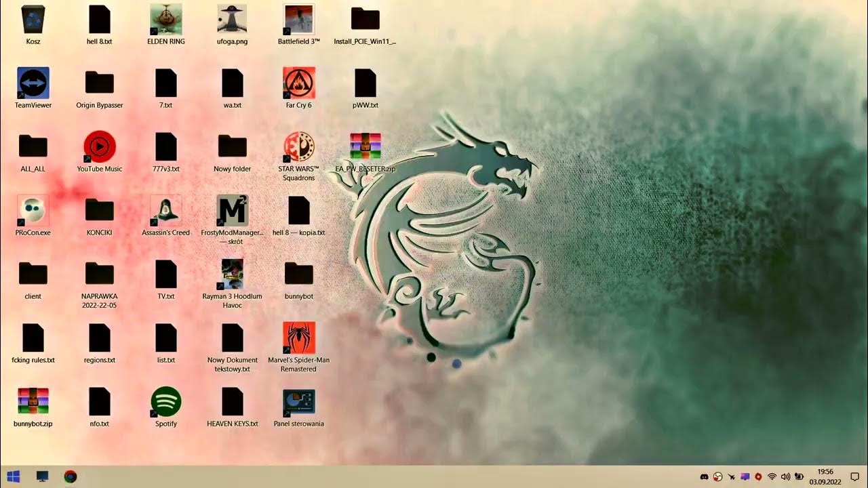
Task: Open the OBS tray icon
Action: click(717, 477)
